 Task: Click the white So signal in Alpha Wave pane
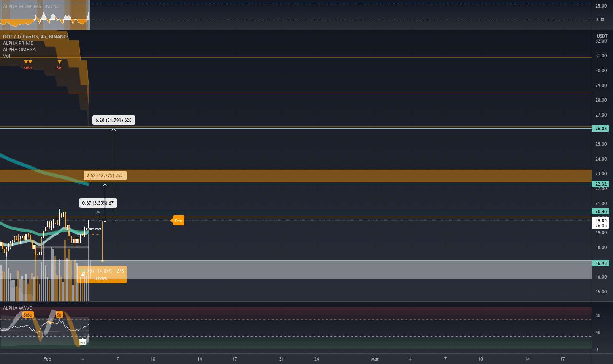(x=82, y=342)
